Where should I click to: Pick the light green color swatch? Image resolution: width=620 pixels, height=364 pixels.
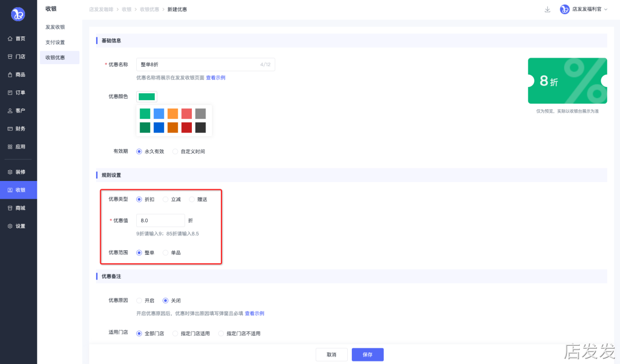coord(145,114)
